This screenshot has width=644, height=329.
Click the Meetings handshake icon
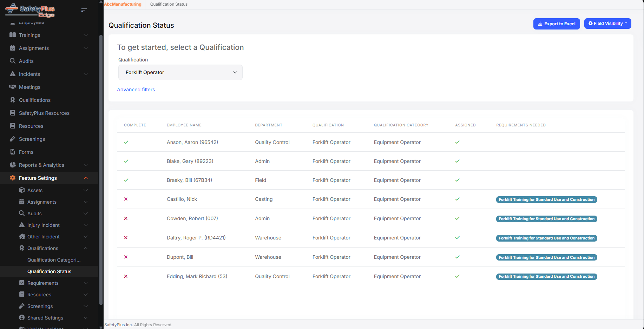pyautogui.click(x=13, y=87)
